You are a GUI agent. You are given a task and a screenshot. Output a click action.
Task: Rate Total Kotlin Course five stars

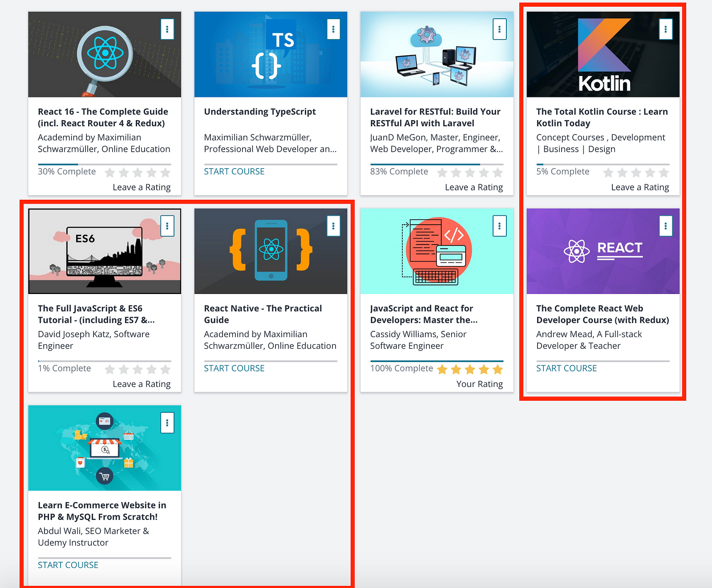(664, 173)
